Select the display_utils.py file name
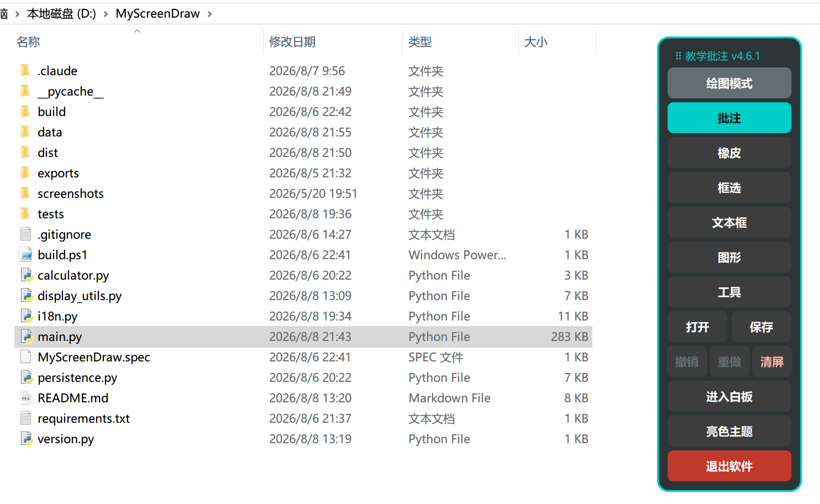This screenshot has width=820, height=504. pos(80,296)
